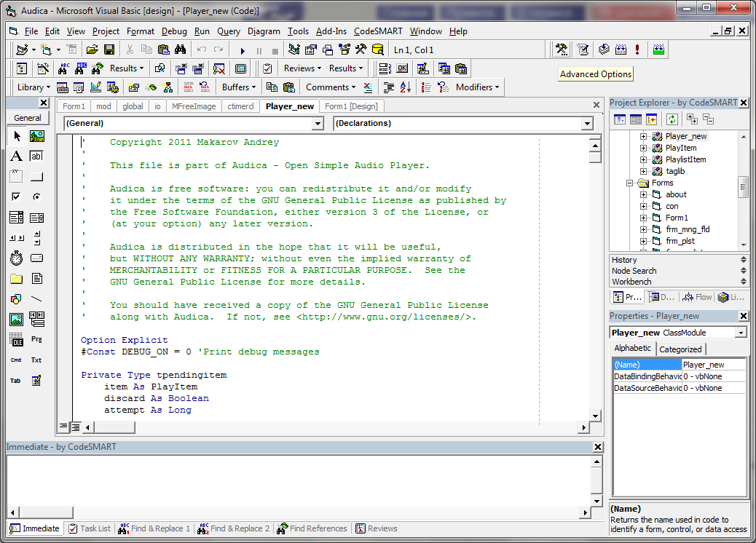
Task: Open the Find & Replace 2 tab
Action: click(x=234, y=528)
